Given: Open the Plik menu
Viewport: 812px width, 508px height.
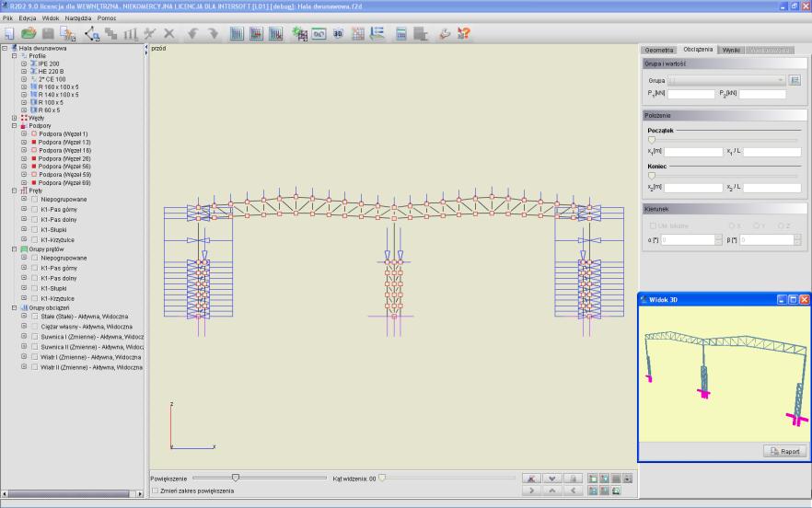Looking at the screenshot, I should [x=7, y=18].
